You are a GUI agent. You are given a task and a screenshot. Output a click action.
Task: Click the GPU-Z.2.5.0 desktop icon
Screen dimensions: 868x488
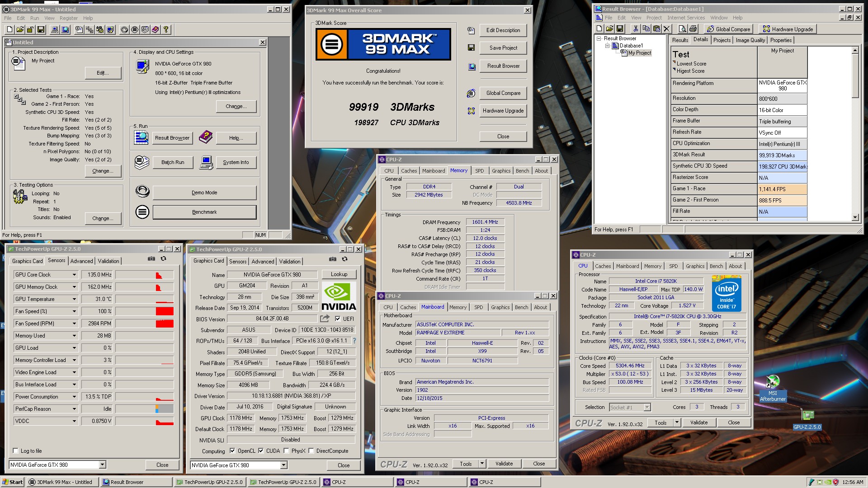pos(807,419)
